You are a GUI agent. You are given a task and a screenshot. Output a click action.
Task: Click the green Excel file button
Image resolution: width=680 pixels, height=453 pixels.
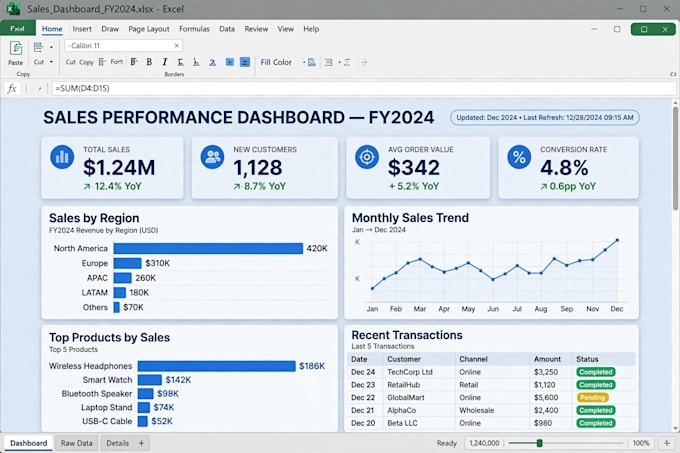18,29
